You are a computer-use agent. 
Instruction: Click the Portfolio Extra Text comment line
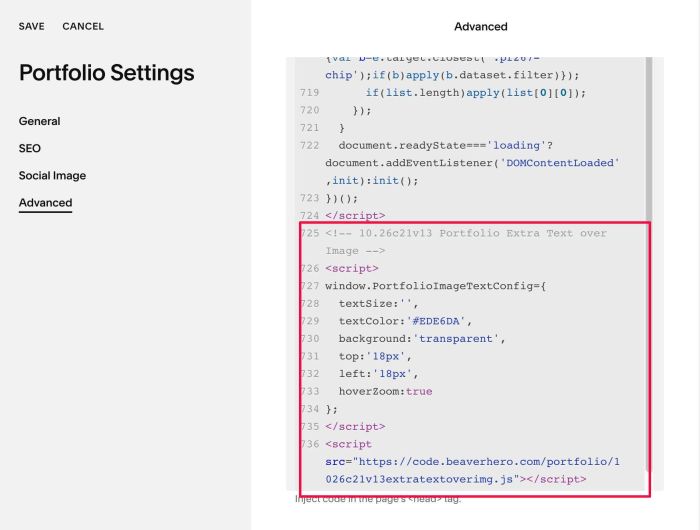tap(466, 242)
